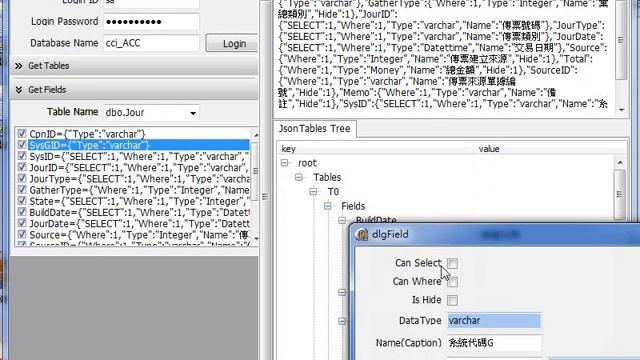The height and width of the screenshot is (360, 640).
Task: Toggle the GatherType field checkbox
Action: coord(22,190)
